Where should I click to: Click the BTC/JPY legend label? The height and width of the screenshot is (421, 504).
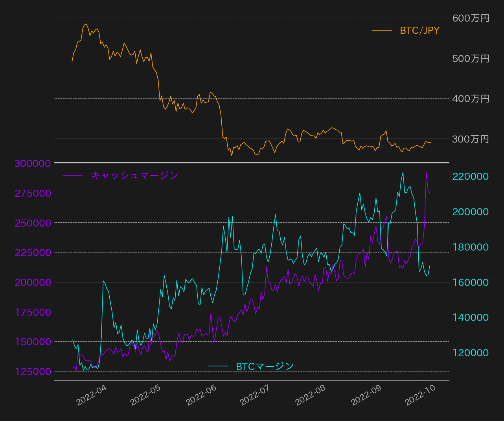click(x=419, y=30)
